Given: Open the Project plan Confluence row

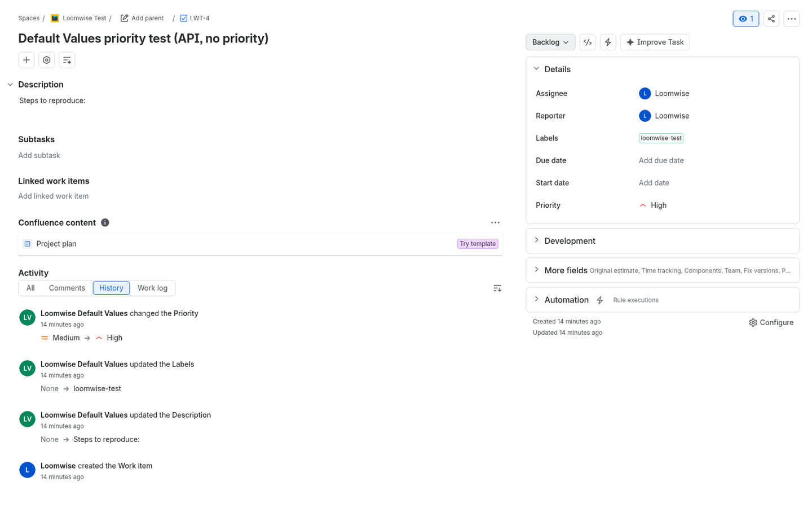Looking at the screenshot, I should tap(260, 244).
